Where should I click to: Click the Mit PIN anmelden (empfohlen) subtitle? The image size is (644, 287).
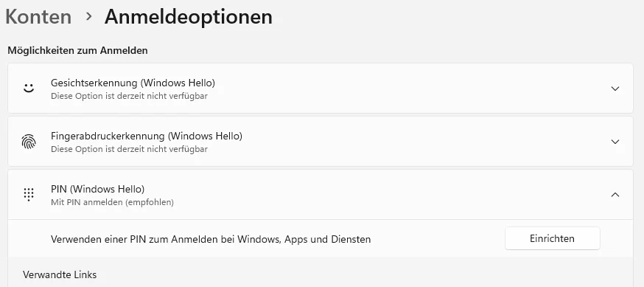pyautogui.click(x=112, y=202)
